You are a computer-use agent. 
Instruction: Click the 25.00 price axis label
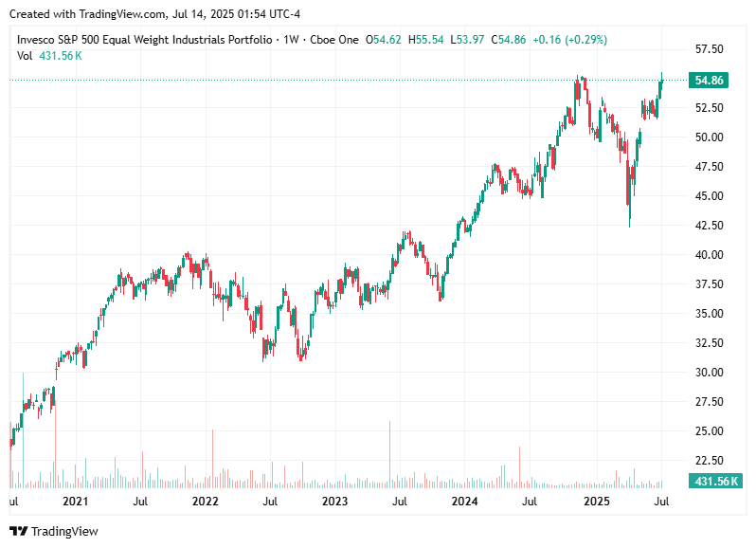coord(710,431)
